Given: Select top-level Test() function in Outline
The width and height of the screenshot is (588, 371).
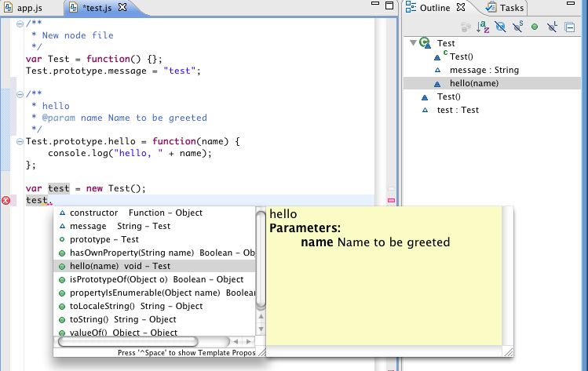Looking at the screenshot, I should point(448,96).
